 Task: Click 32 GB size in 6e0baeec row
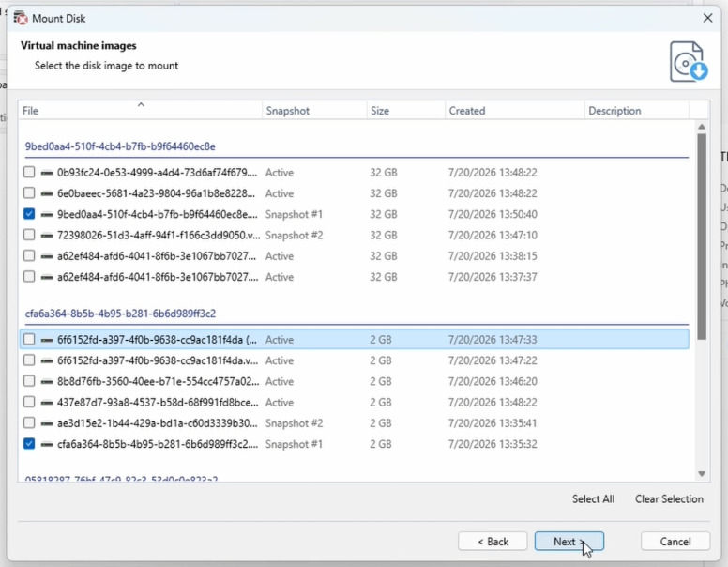click(x=384, y=193)
